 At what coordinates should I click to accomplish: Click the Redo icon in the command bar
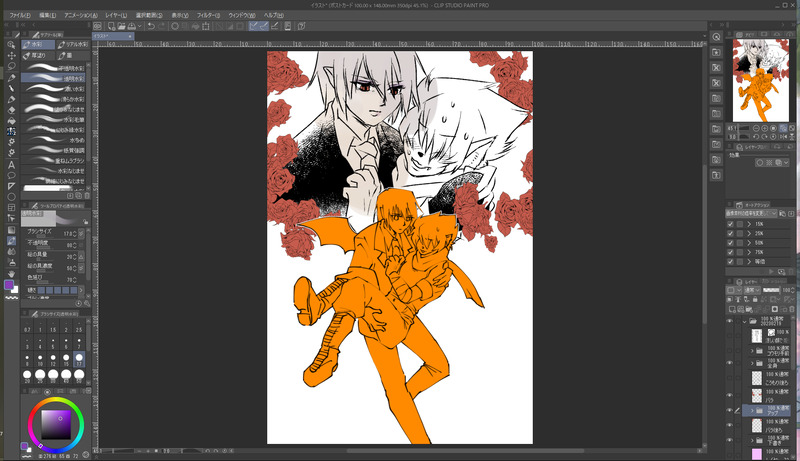tap(161, 26)
